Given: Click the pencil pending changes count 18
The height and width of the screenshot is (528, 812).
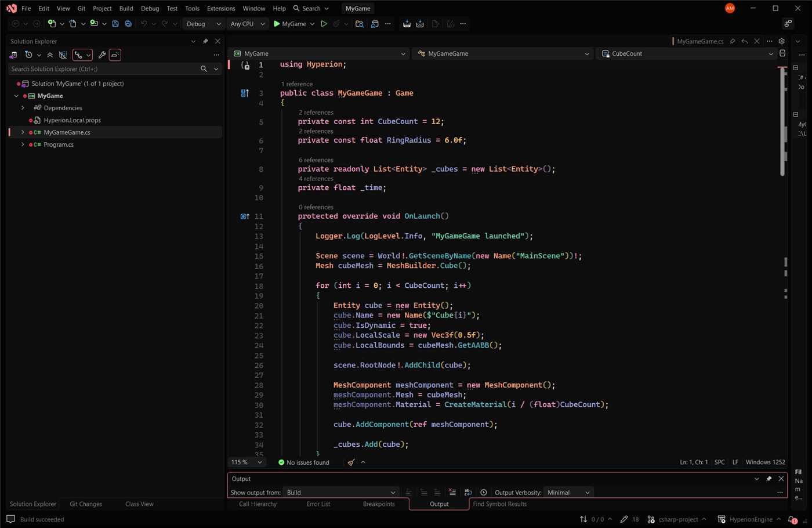Looking at the screenshot, I should click(x=629, y=519).
